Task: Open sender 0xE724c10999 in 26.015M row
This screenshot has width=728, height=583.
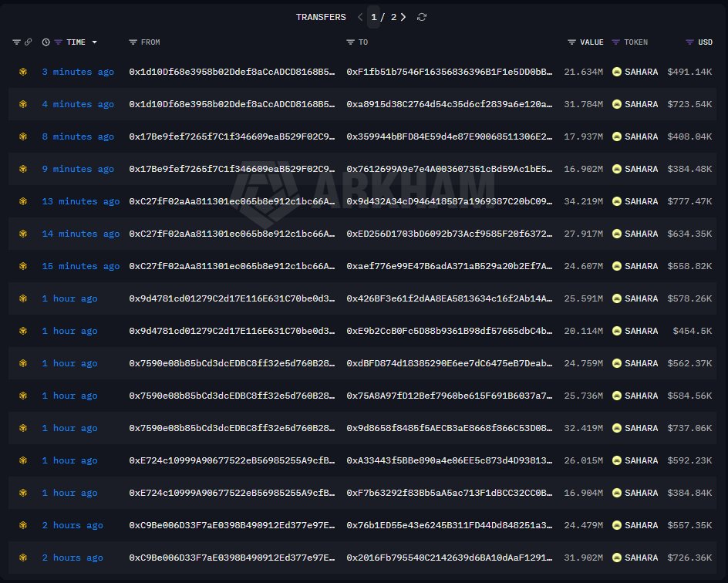Action: [x=232, y=460]
